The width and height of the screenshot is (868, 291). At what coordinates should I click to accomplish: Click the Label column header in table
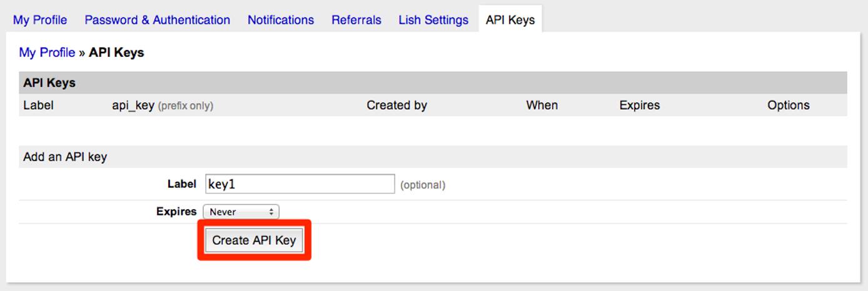click(x=38, y=106)
